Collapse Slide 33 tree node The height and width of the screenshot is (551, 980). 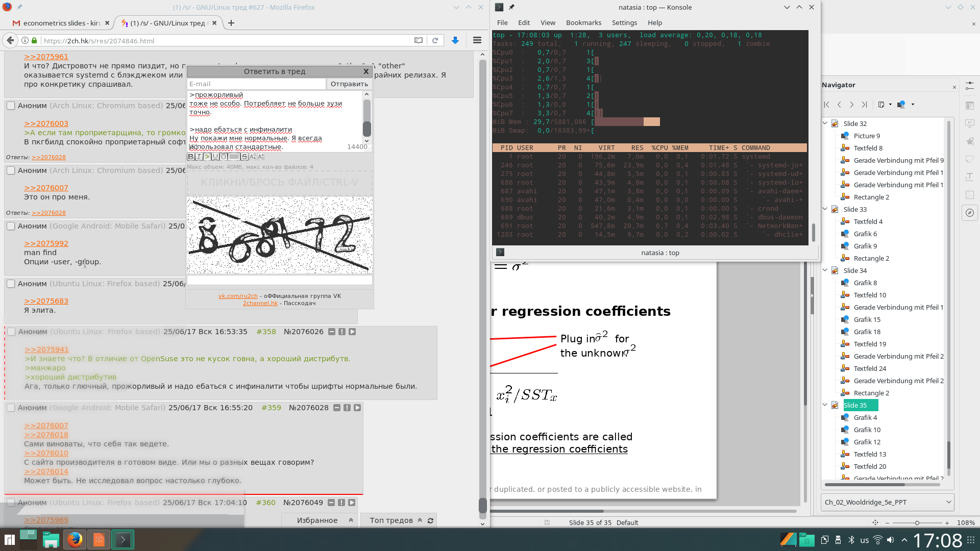[x=825, y=209]
